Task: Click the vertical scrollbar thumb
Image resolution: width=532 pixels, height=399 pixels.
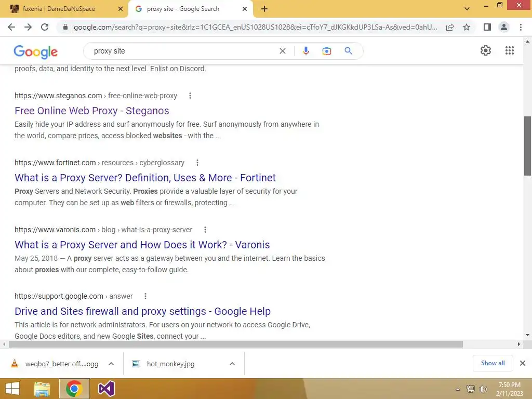Action: click(x=527, y=146)
